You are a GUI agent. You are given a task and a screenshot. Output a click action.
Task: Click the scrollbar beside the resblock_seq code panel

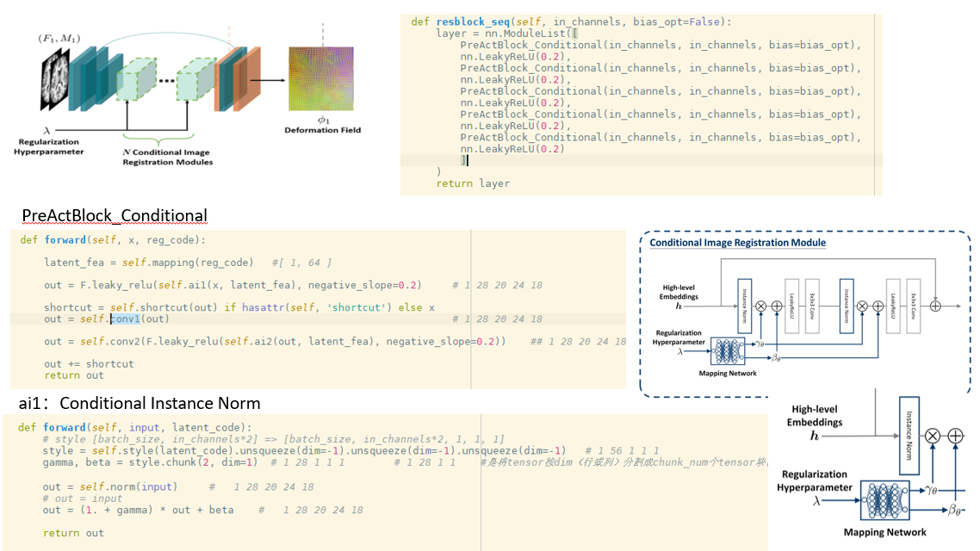coord(878,95)
